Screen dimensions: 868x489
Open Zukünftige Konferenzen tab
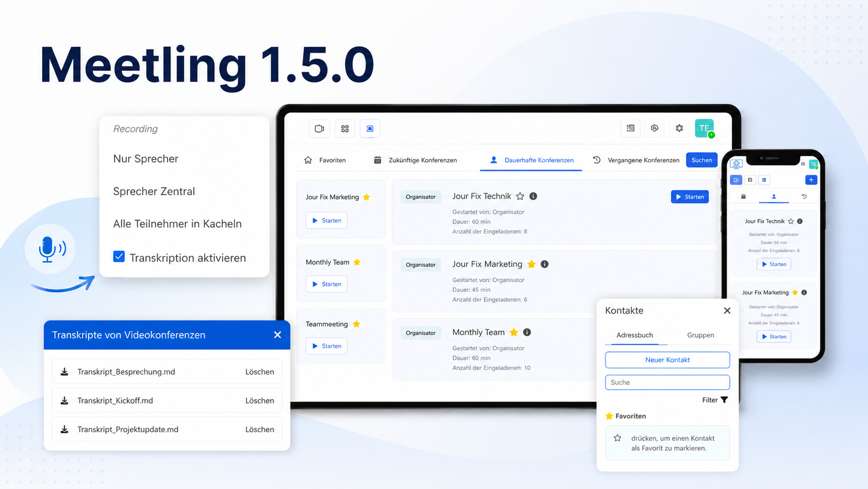(x=415, y=160)
